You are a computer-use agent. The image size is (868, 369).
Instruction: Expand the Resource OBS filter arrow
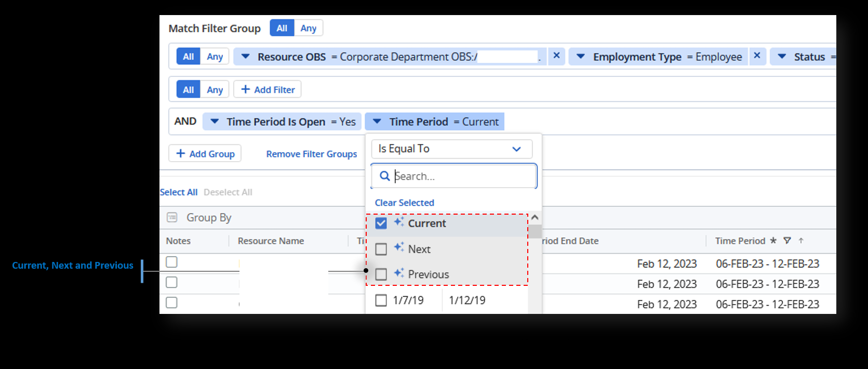pos(246,56)
